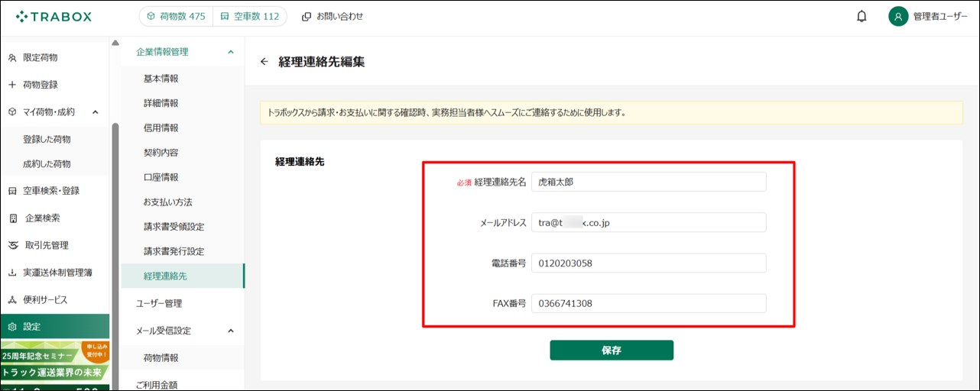Click the 空車数 112 counter

point(249,16)
